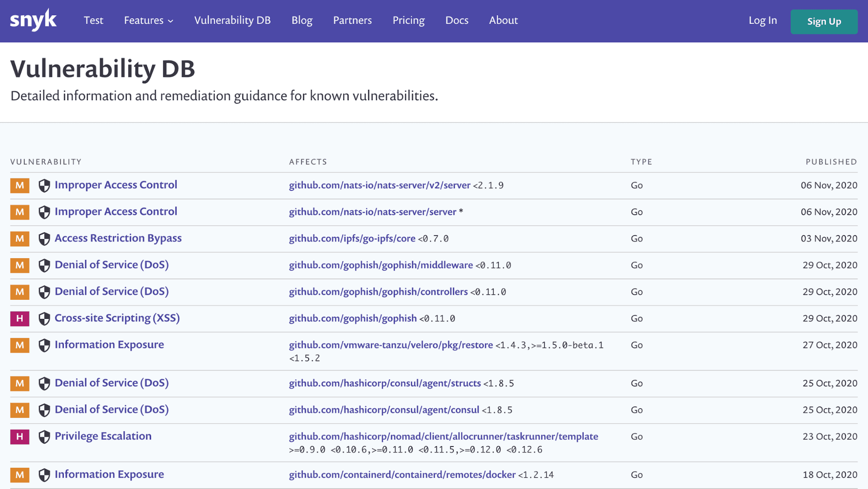Click shield icon in consul/agent/consul row
Image resolution: width=868 pixels, height=489 pixels.
point(44,410)
